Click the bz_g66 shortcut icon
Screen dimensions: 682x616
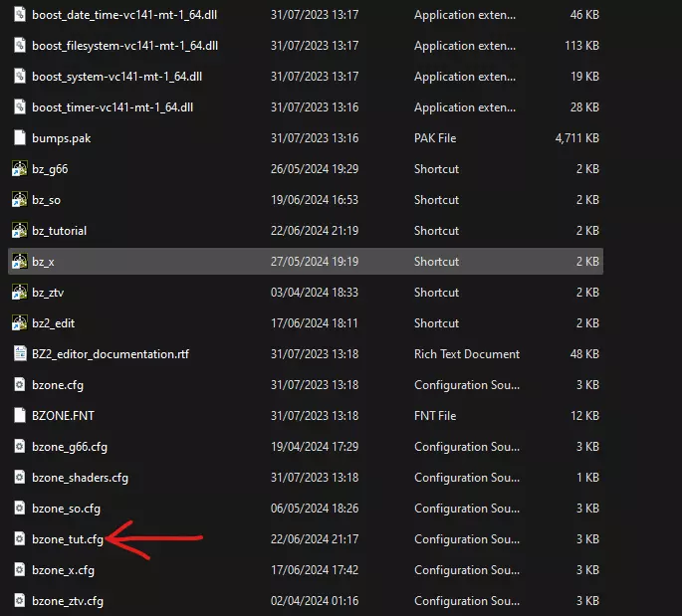[x=20, y=168]
